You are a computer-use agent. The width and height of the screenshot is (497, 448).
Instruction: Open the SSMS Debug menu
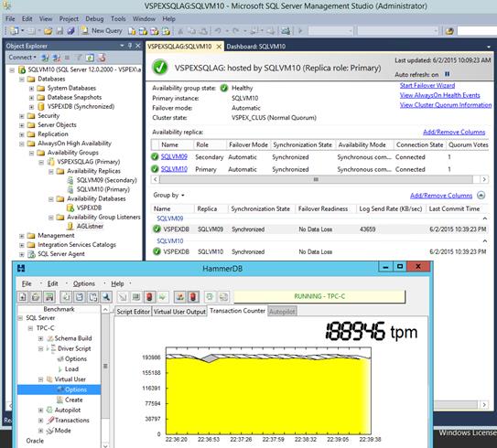pyautogui.click(x=94, y=18)
